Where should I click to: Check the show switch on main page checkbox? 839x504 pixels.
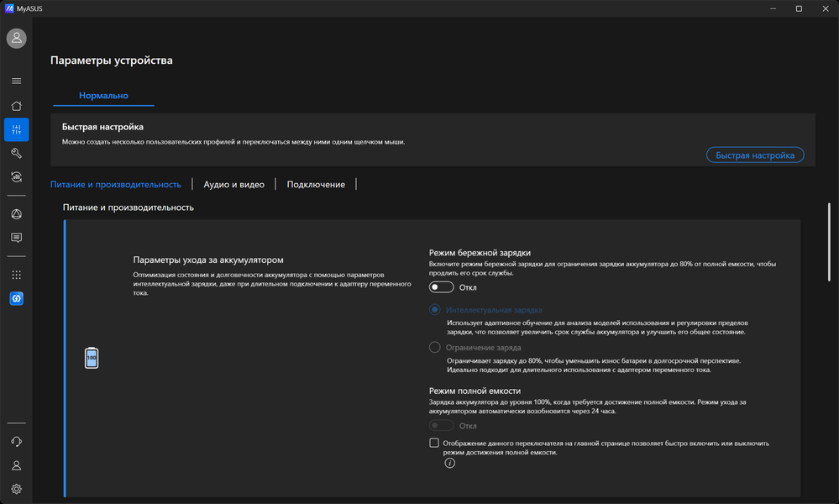pyautogui.click(x=434, y=443)
